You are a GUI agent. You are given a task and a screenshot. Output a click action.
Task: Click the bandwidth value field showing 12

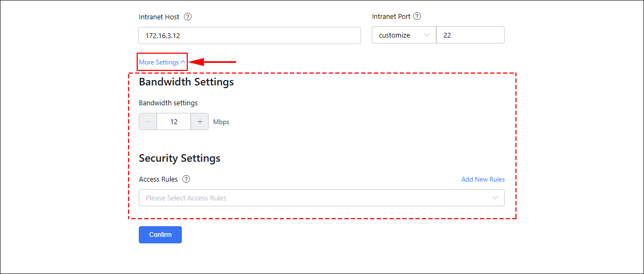pyautogui.click(x=174, y=122)
